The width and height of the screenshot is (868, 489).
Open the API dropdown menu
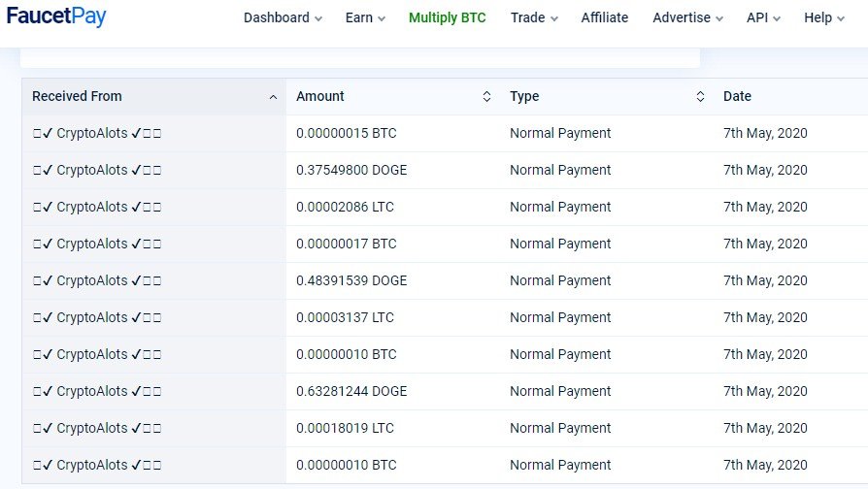pos(763,17)
